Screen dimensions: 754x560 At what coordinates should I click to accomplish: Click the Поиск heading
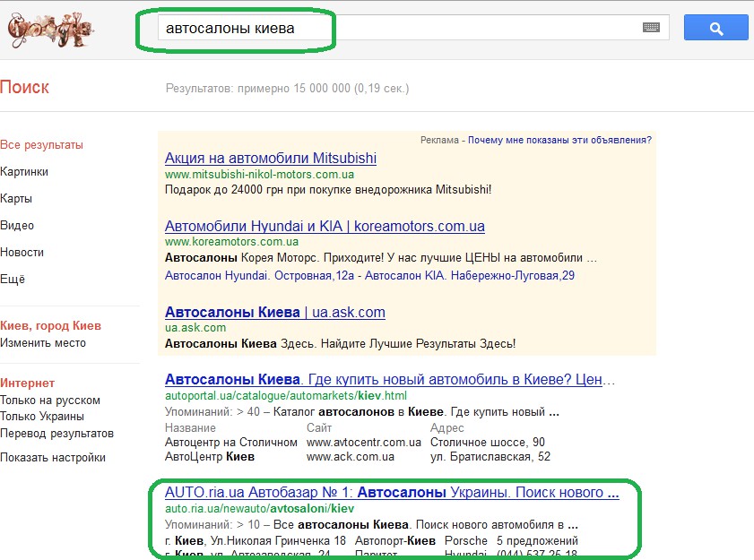[24, 87]
